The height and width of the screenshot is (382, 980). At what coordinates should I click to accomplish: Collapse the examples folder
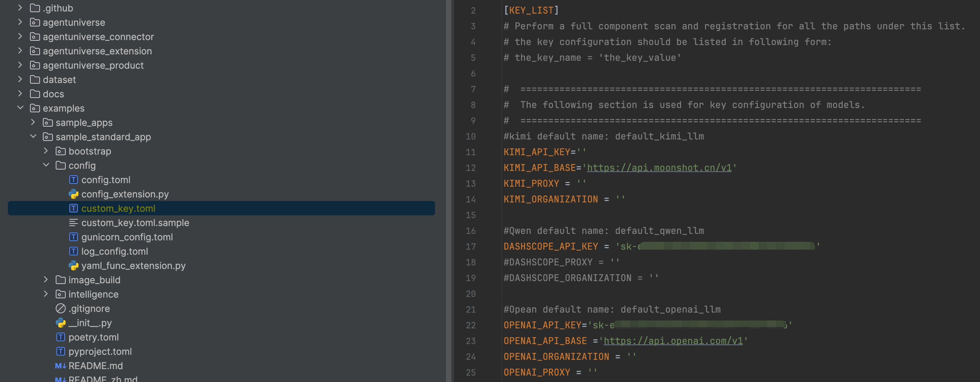(21, 108)
